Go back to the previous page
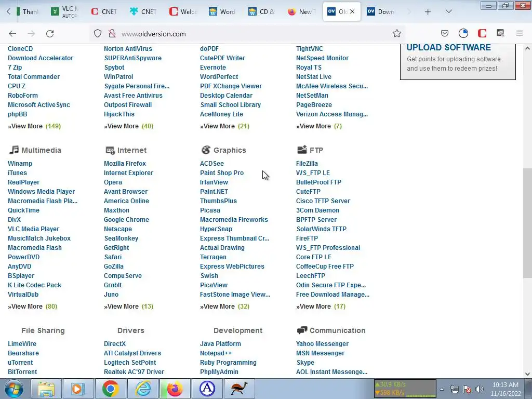Image resolution: width=532 pixels, height=399 pixels. pyautogui.click(x=12, y=34)
